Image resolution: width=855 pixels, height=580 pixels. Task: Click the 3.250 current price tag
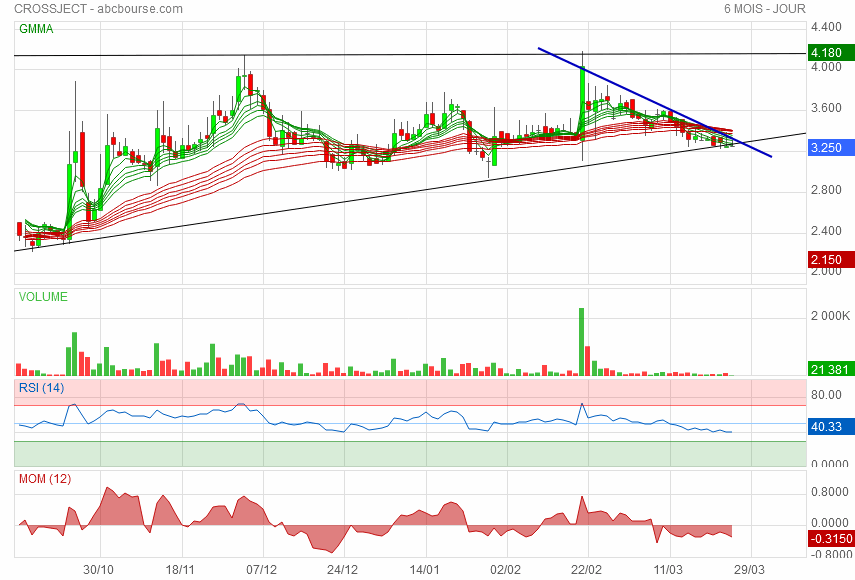831,148
